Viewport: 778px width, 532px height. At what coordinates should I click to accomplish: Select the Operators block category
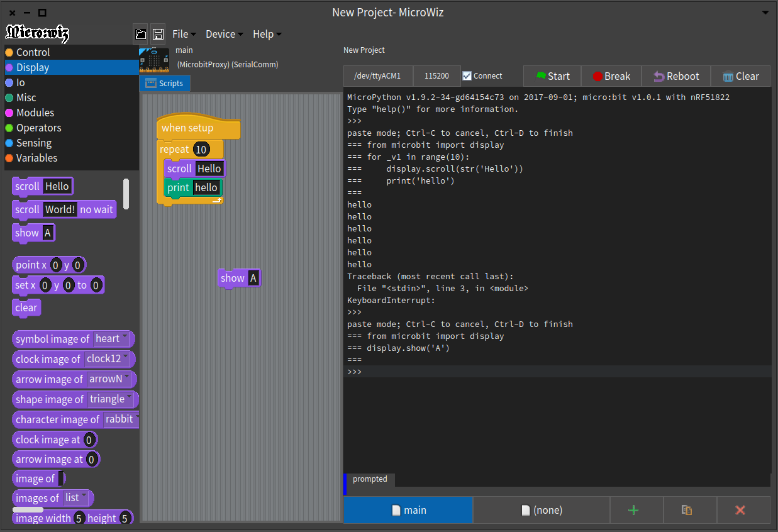tap(71, 128)
